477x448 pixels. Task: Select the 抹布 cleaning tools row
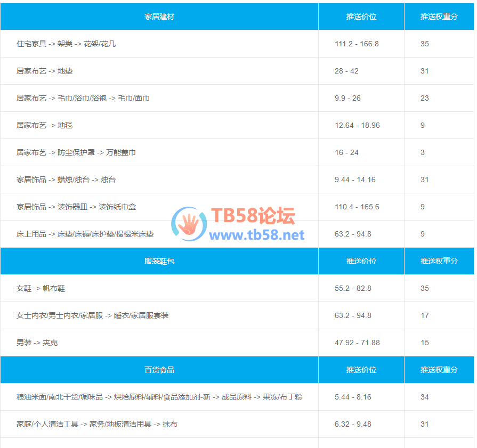tap(97, 424)
